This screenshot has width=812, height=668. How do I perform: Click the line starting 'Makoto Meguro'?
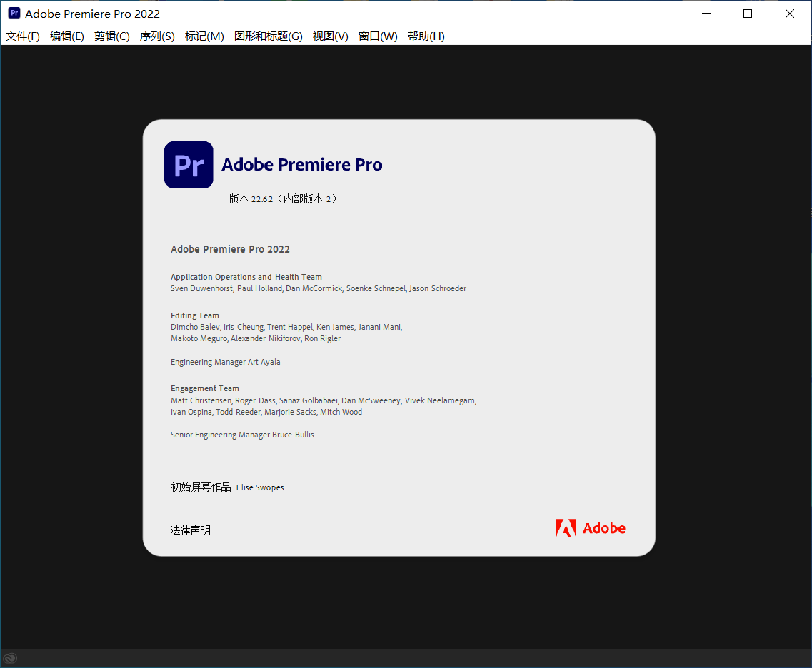click(256, 338)
